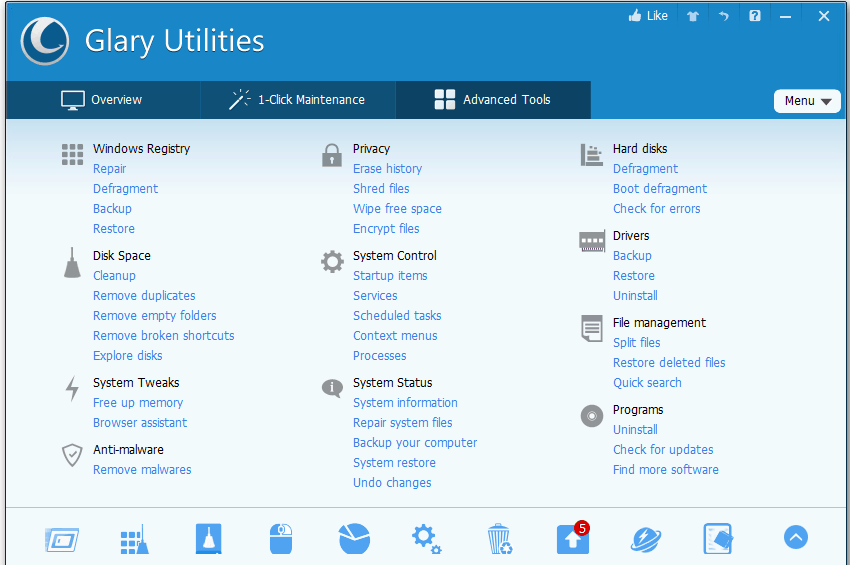Viewport: 850px width, 565px height.
Task: Open the recycle trash bin dock icon
Action: [499, 539]
